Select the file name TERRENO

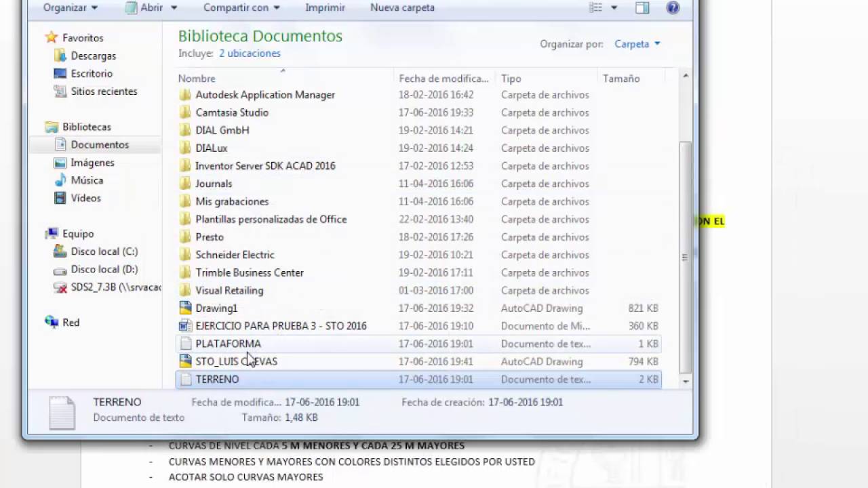[x=217, y=379]
